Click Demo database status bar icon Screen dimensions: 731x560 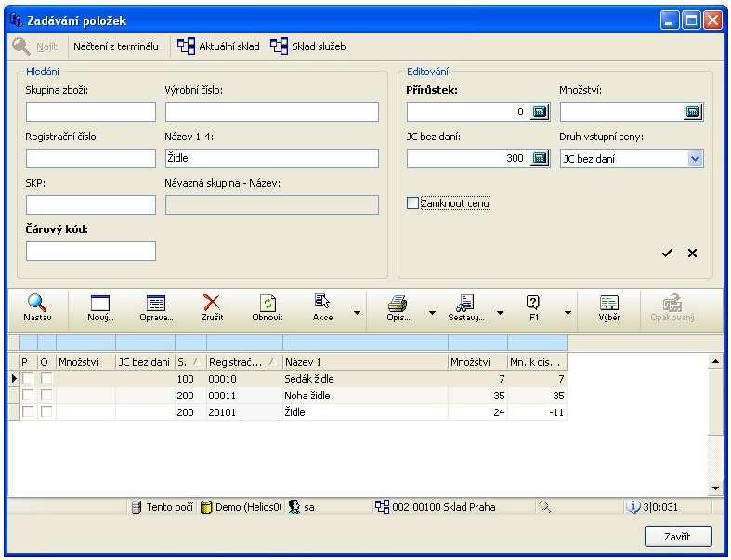point(205,507)
